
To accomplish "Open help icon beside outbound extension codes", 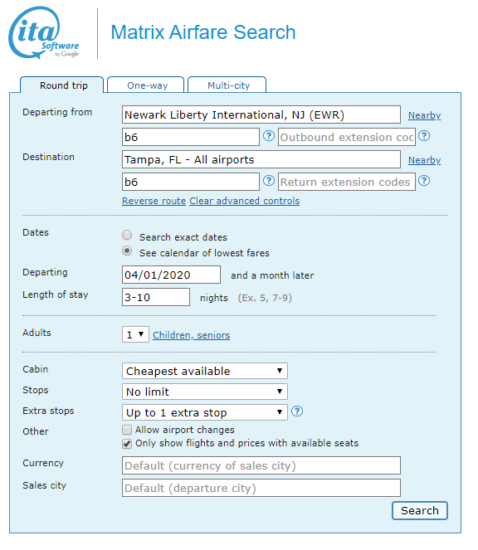I will click(x=424, y=136).
